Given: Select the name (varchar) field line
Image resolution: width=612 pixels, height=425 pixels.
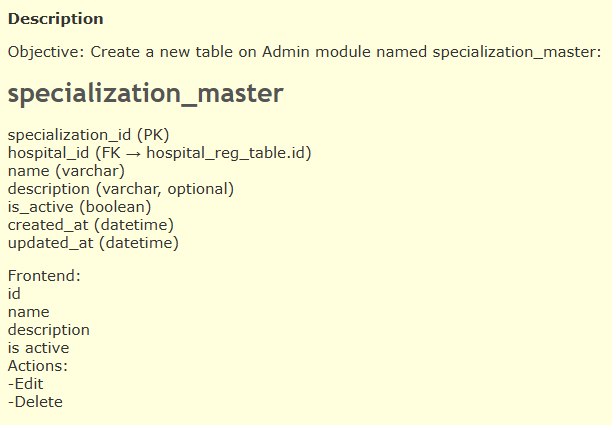Looking at the screenshot, I should click(x=66, y=171).
